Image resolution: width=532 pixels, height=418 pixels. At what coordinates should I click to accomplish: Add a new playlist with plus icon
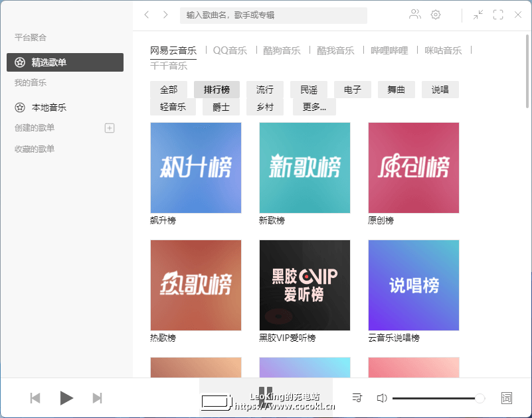109,128
